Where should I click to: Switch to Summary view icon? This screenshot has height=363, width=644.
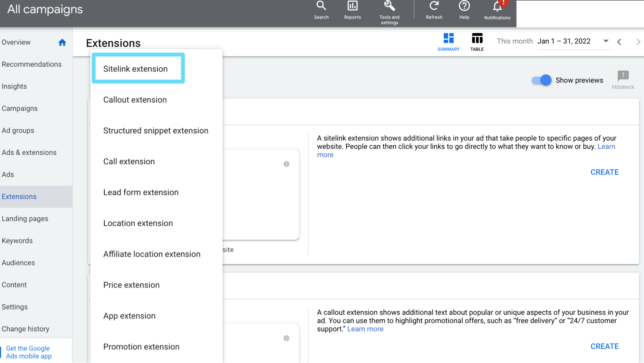click(x=448, y=38)
